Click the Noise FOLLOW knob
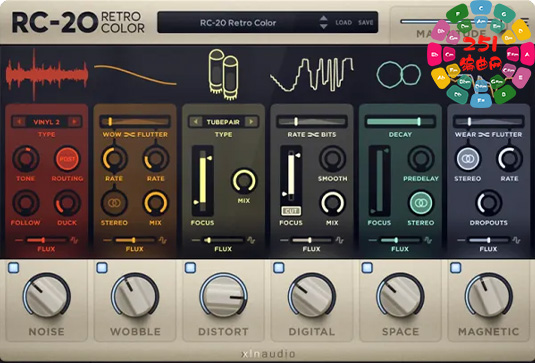This screenshot has width=535, height=363. (26, 203)
